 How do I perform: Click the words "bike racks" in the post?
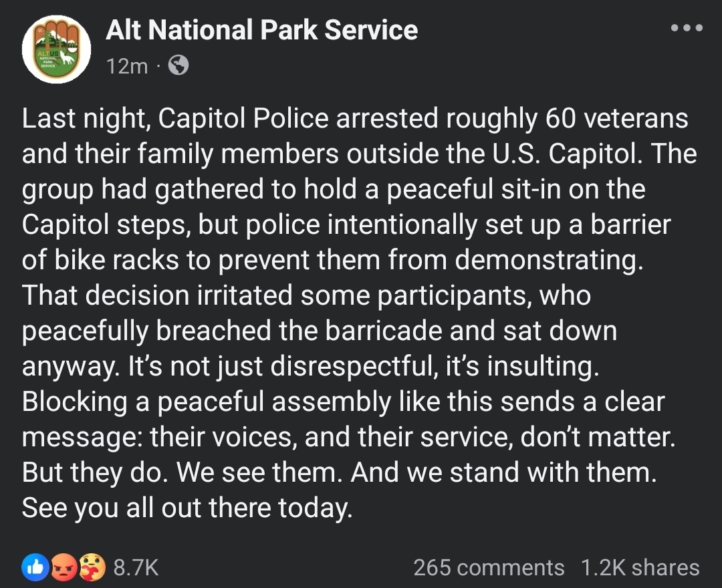tap(116, 260)
